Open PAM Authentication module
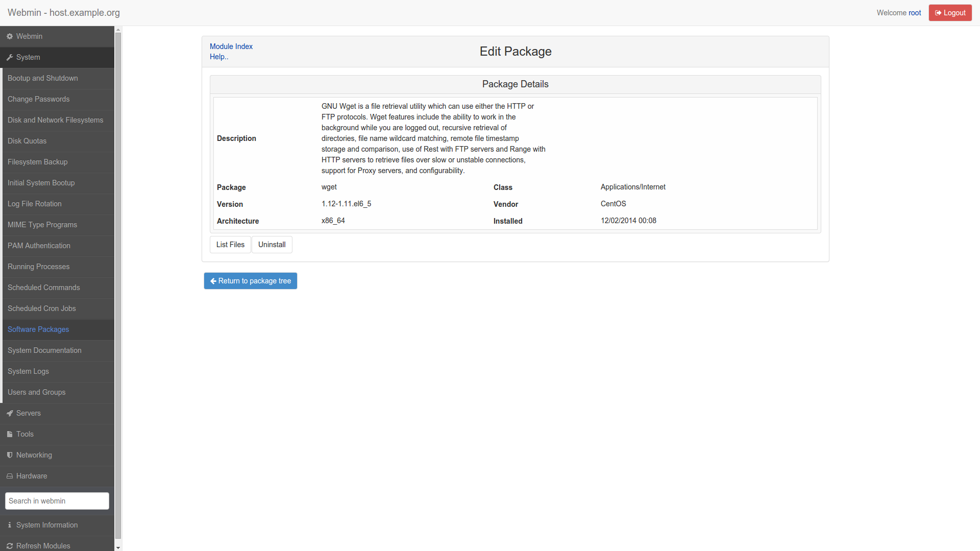The height and width of the screenshot is (551, 980). click(58, 246)
